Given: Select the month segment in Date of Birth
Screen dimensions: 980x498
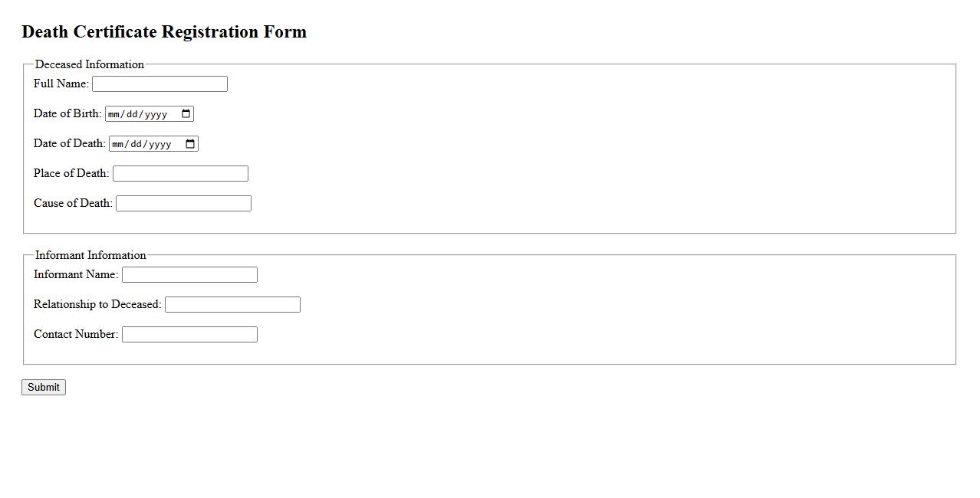Looking at the screenshot, I should pyautogui.click(x=115, y=114).
